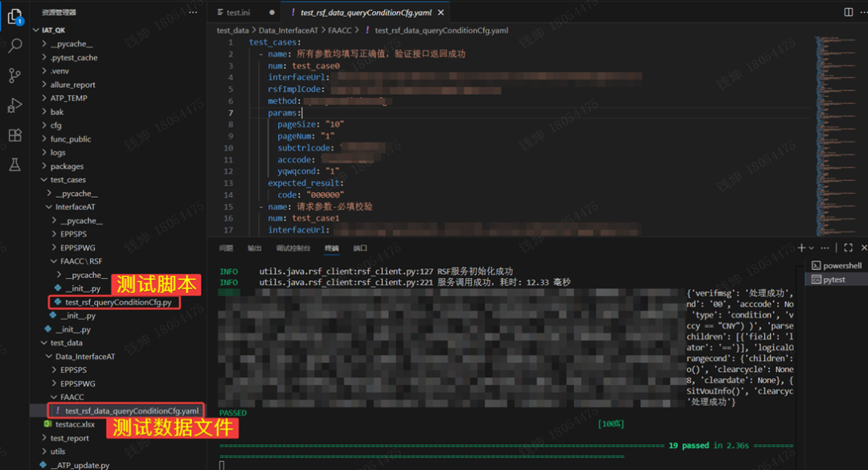
Task: Open the Run and Debug view
Action: click(15, 105)
